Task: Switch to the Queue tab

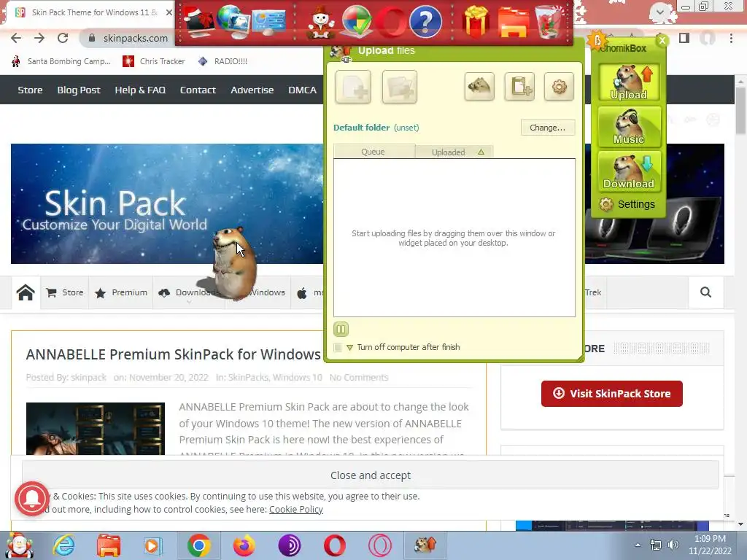Action: point(373,152)
